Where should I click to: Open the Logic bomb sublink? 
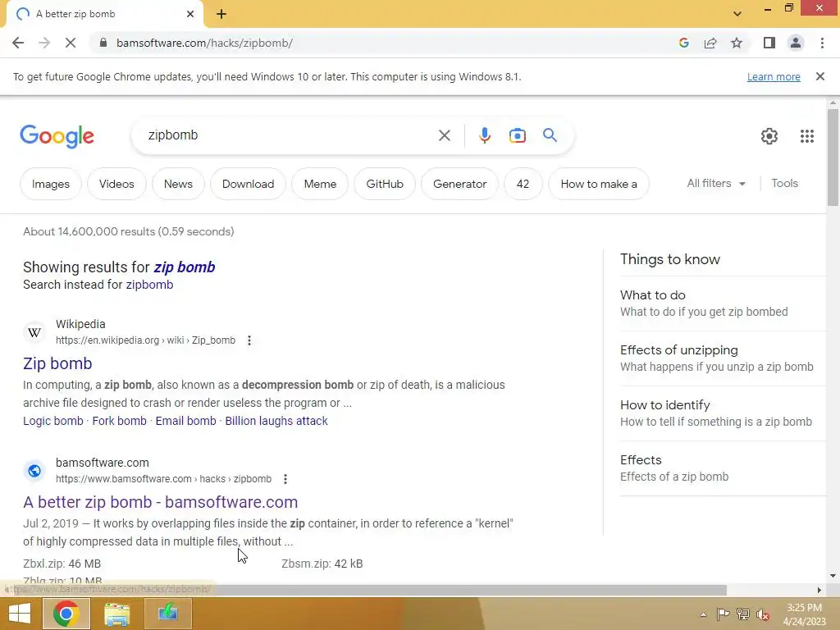click(53, 421)
